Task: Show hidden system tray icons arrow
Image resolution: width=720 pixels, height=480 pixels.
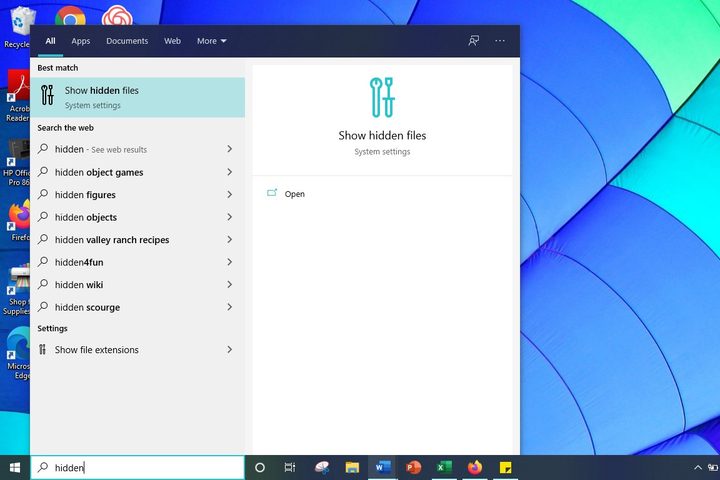Action: (x=698, y=468)
